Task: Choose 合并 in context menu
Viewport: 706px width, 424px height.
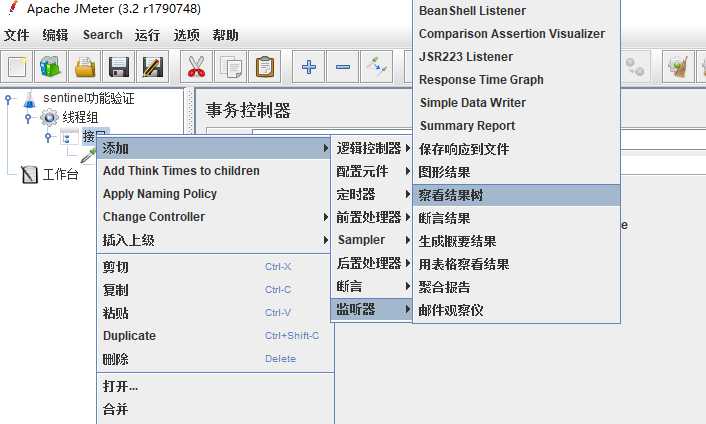Action: click(215, 409)
